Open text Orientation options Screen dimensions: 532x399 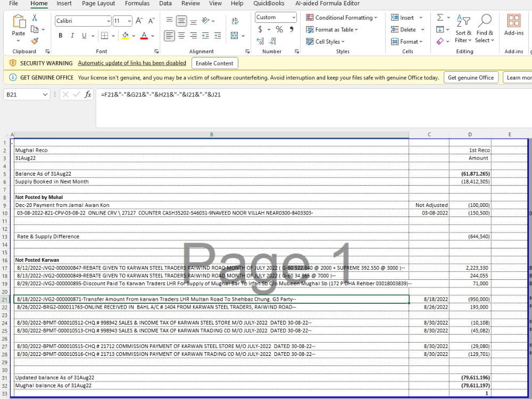[205, 21]
